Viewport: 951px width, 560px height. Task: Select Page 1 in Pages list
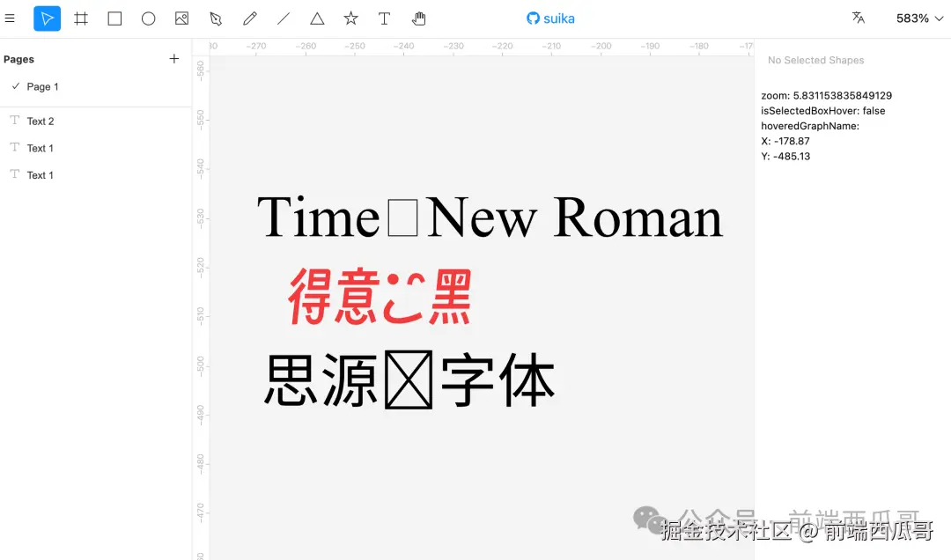(x=96, y=87)
